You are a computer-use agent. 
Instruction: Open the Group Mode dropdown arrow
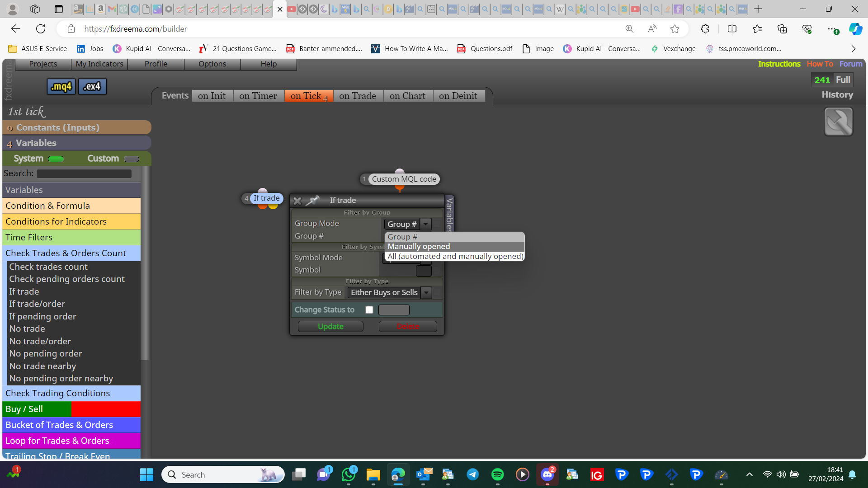point(425,224)
